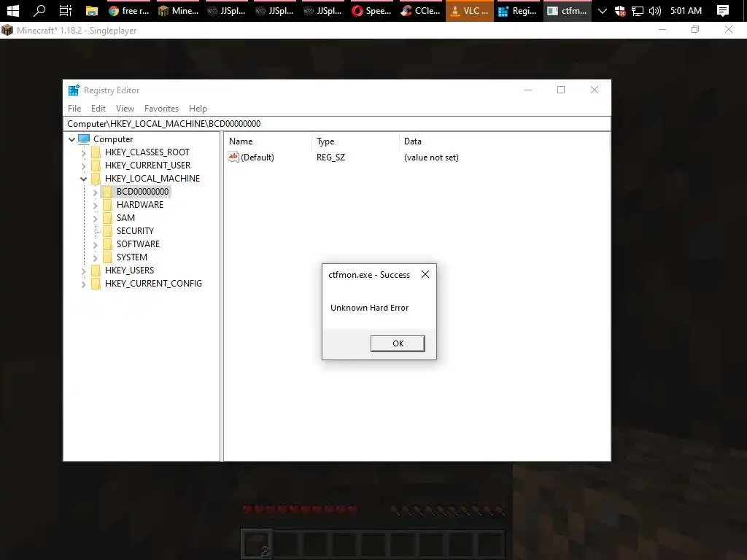
Task: Show hidden tray icons chevron
Action: tap(602, 10)
